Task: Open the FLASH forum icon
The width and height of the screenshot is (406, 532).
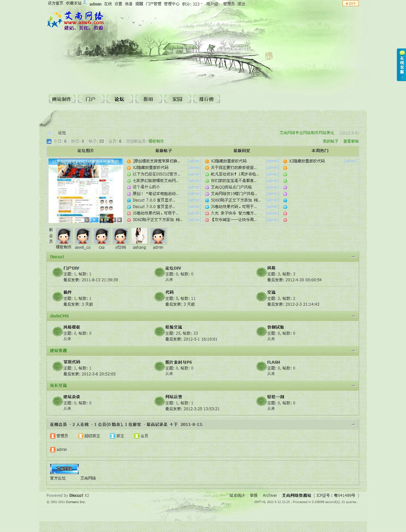Action: 261,366
